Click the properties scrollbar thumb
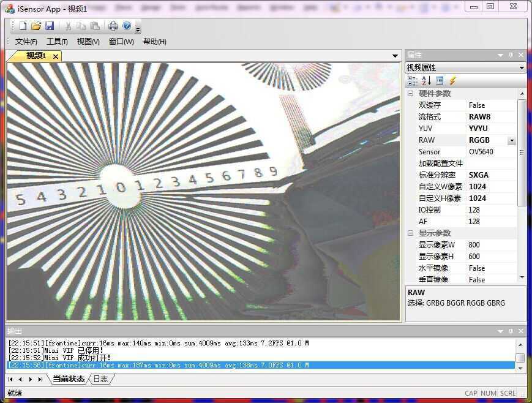Screen dimensions: 532x403 click(x=522, y=152)
